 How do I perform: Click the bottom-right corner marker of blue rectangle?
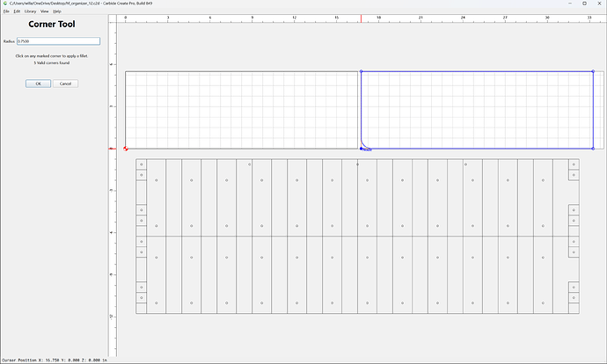click(593, 149)
